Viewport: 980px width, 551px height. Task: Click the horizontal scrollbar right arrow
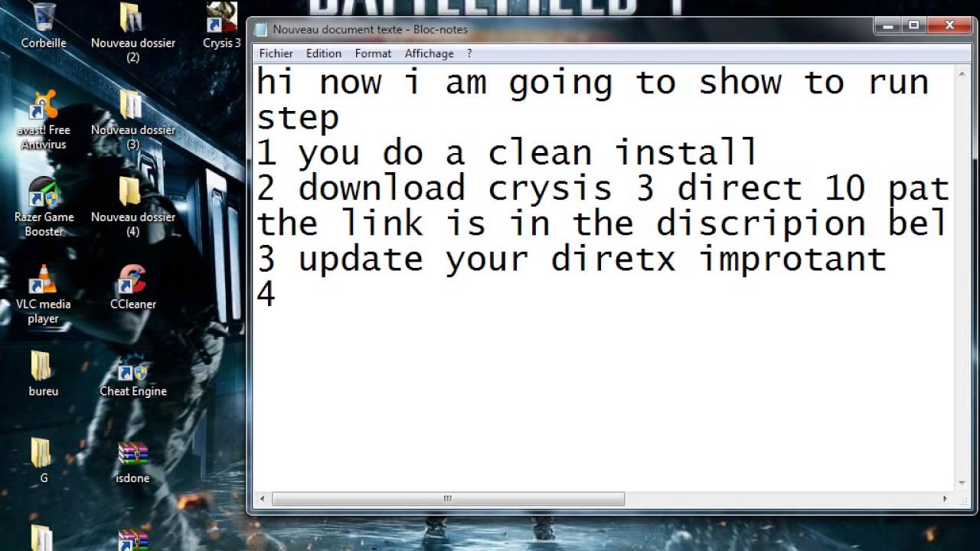(x=945, y=499)
